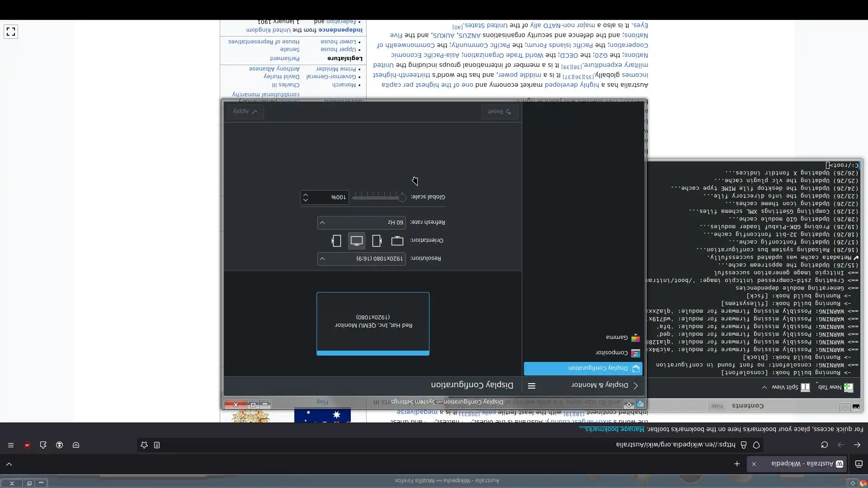This screenshot has width=868, height=488.
Task: Select the currently highlighted orientation button
Action: tap(357, 241)
